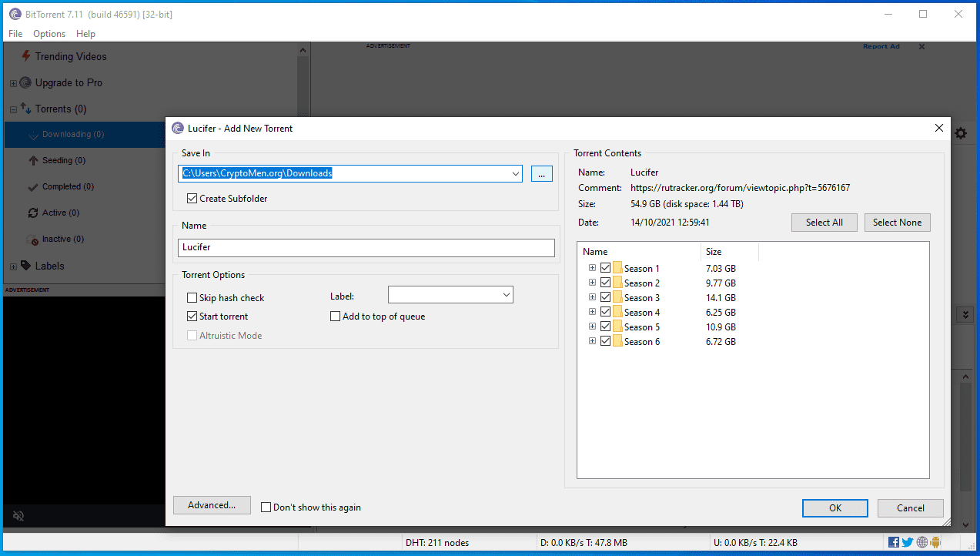Click the Season 5 folder icon
The height and width of the screenshot is (556, 980).
(617, 327)
